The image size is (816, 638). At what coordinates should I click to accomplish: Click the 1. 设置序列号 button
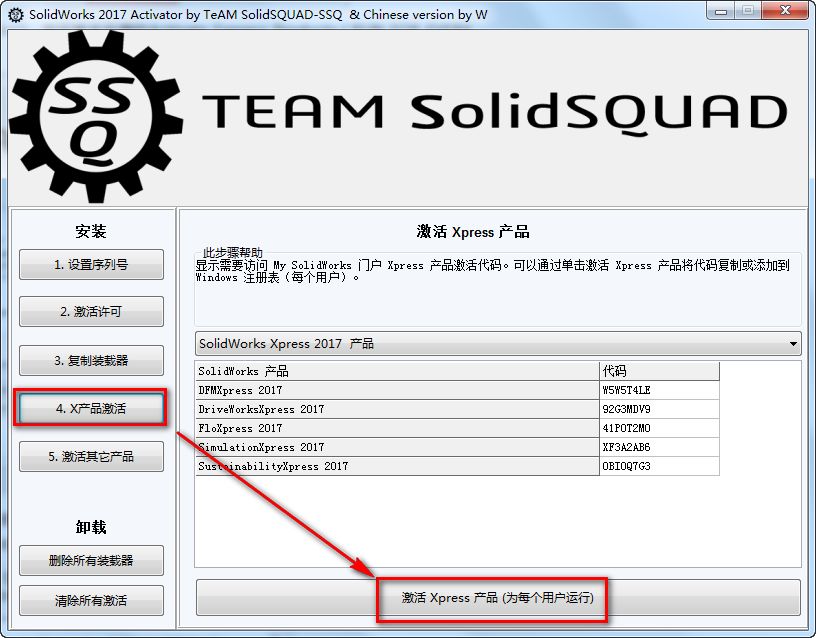coord(90,264)
